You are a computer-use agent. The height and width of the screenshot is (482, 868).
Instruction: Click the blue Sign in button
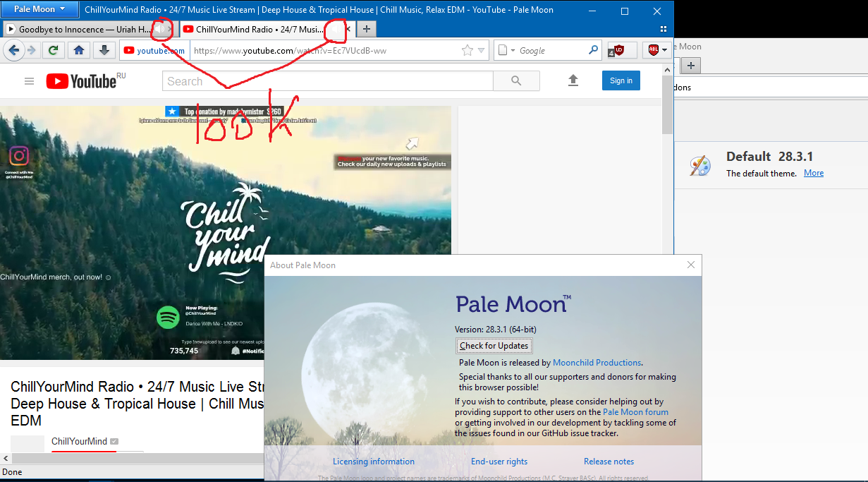click(x=621, y=80)
